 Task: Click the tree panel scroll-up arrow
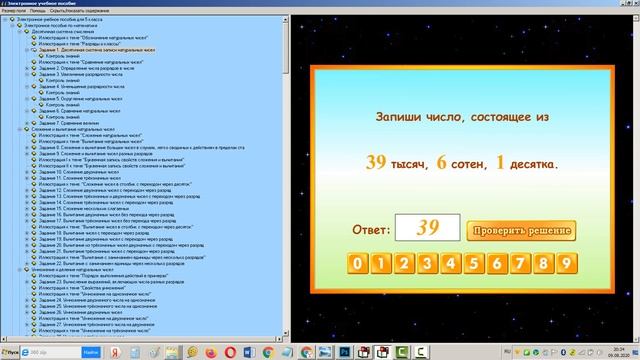[285, 19]
